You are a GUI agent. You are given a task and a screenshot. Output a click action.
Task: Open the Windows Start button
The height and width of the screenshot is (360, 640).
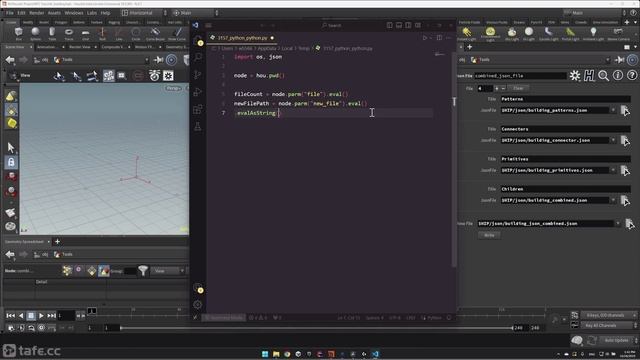click(x=265, y=354)
